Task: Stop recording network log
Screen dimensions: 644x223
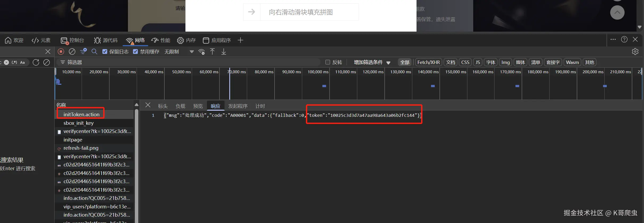Action: click(61, 52)
